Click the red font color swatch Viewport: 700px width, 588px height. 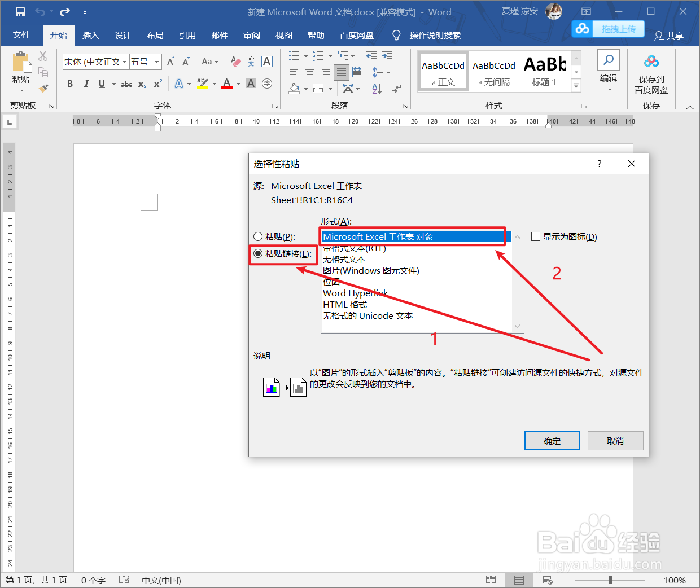227,84
